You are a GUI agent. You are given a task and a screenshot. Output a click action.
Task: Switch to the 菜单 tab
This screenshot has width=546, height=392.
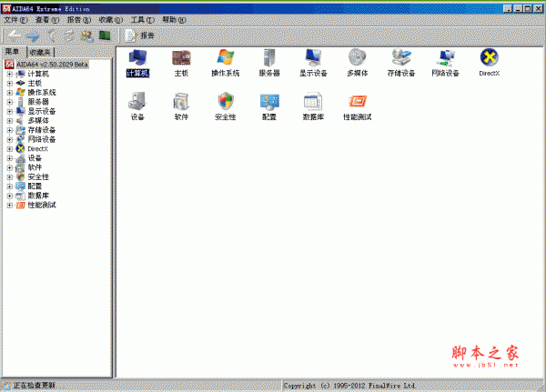click(13, 52)
